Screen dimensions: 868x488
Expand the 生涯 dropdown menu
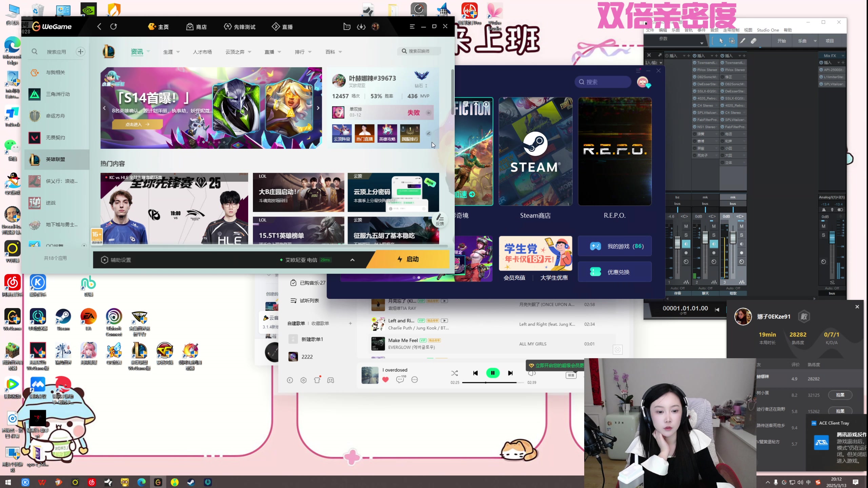[178, 52]
